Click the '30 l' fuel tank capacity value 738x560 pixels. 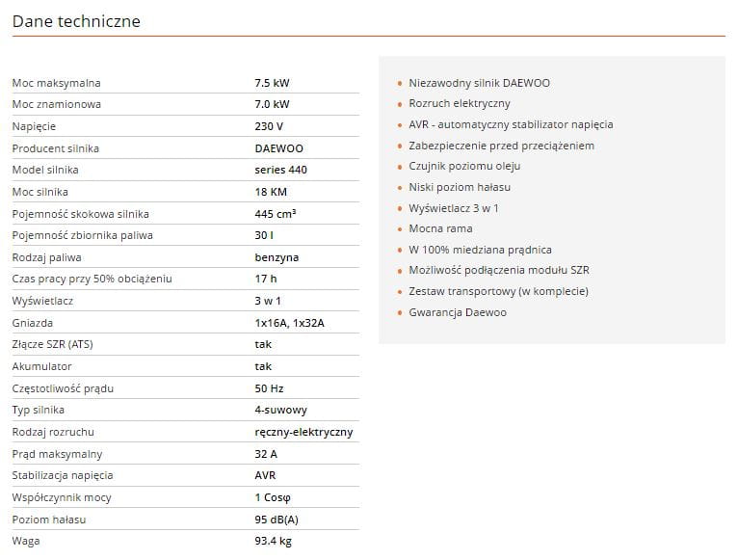264,235
